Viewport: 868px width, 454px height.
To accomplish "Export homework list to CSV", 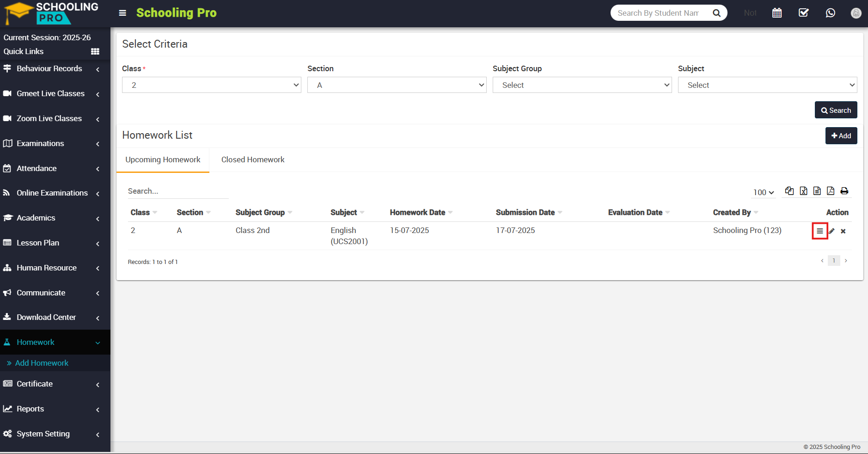I will 817,191.
